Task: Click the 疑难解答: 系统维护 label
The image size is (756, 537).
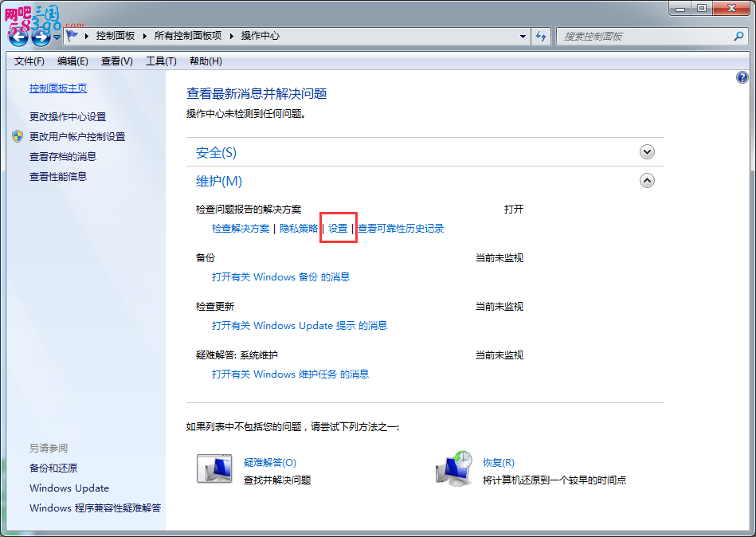Action: pyautogui.click(x=237, y=356)
